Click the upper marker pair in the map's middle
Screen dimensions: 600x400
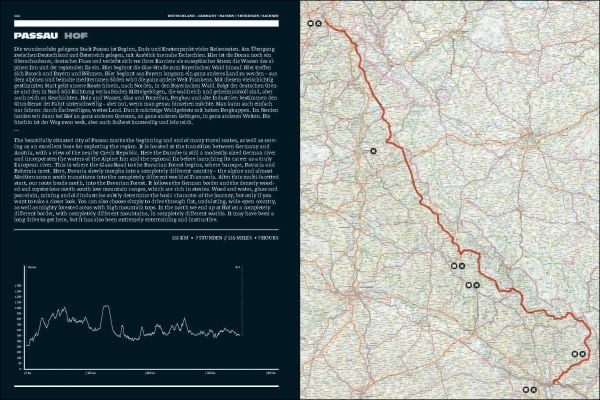(x=459, y=266)
